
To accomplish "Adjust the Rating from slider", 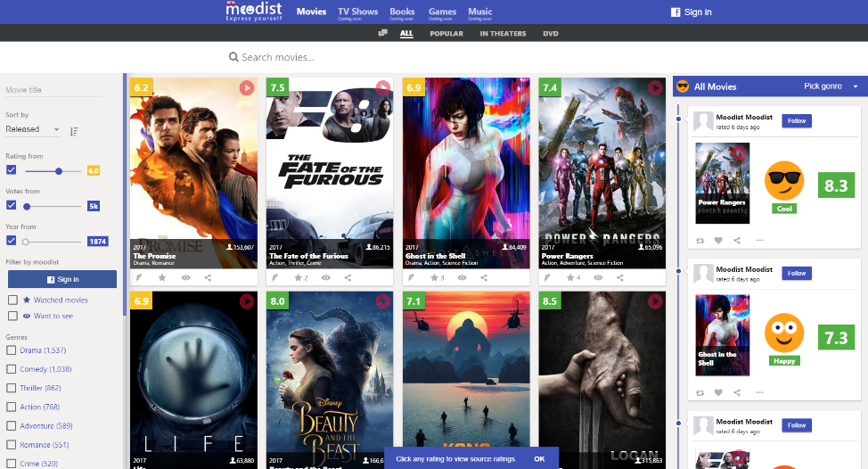I will click(53, 172).
